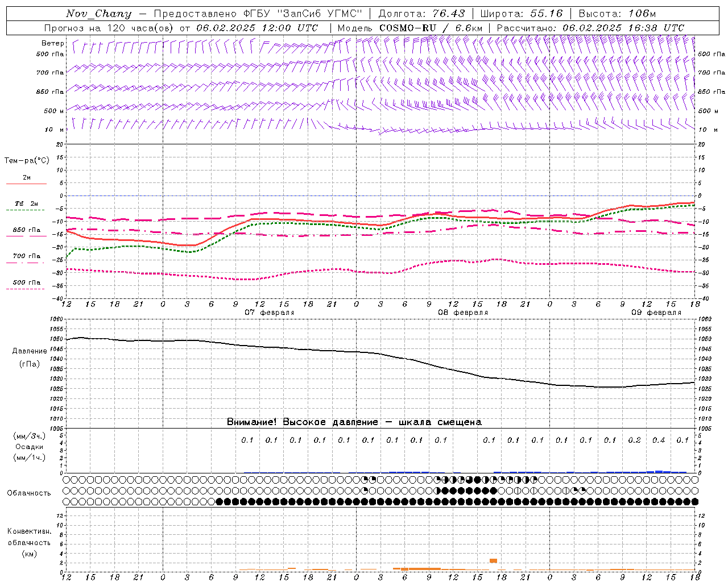The width and height of the screenshot is (728, 582).
Task: Click the (мм/1ч.) unit label
Action: tap(30, 458)
